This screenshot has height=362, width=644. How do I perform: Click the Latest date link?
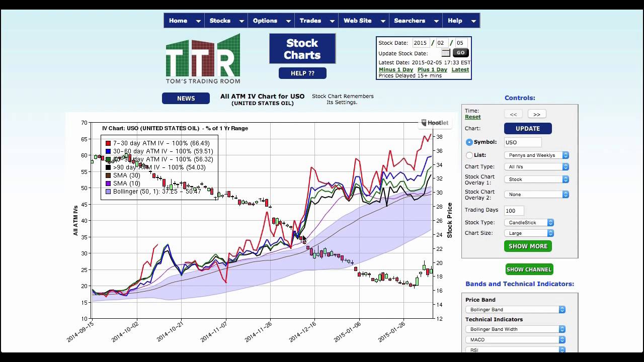(460, 70)
